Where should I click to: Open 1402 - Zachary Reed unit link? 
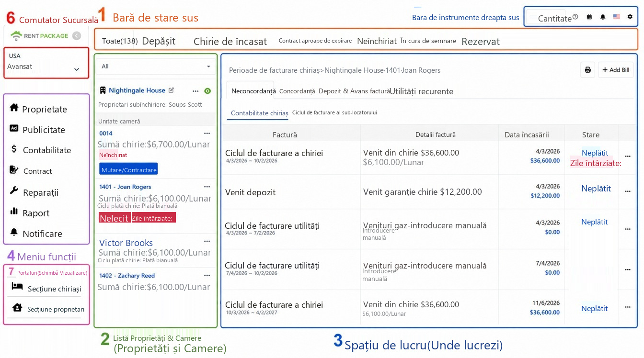coord(127,275)
